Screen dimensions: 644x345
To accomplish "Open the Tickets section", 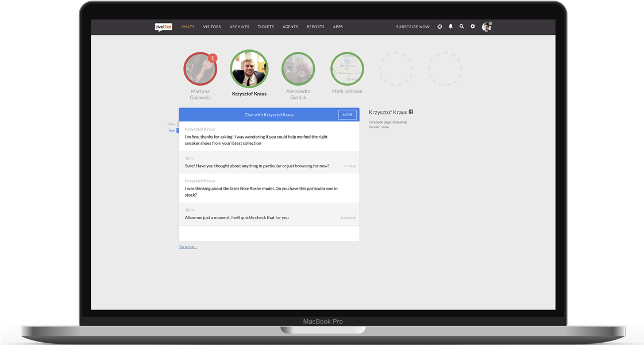I will 265,27.
